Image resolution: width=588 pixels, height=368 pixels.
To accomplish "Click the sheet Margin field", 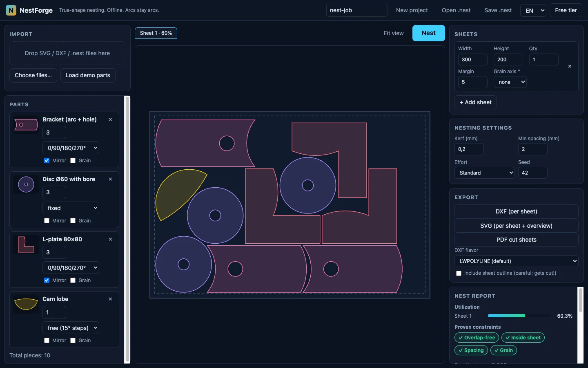I will coord(472,82).
